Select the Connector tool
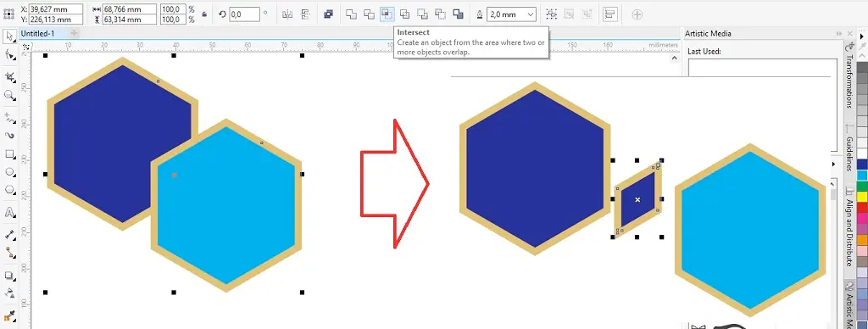The height and width of the screenshot is (329, 868). click(x=9, y=253)
